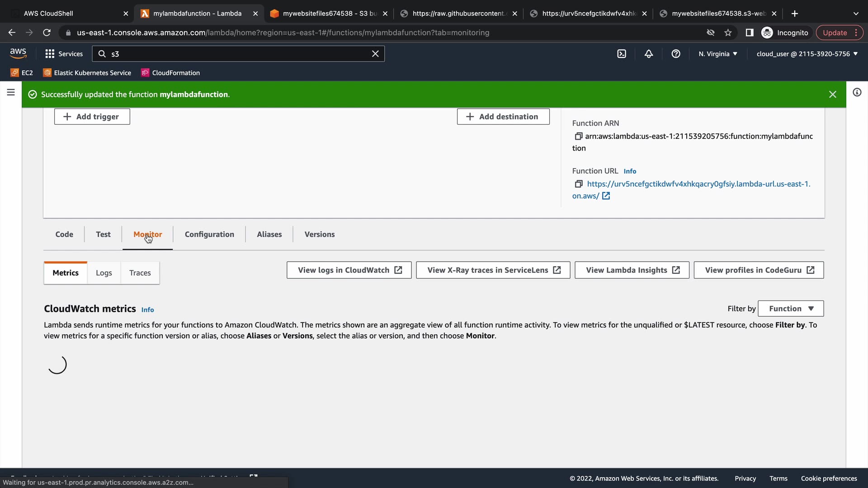Image resolution: width=868 pixels, height=488 pixels.
Task: Open CloudShell terminal icon in AWS header
Action: [622, 54]
